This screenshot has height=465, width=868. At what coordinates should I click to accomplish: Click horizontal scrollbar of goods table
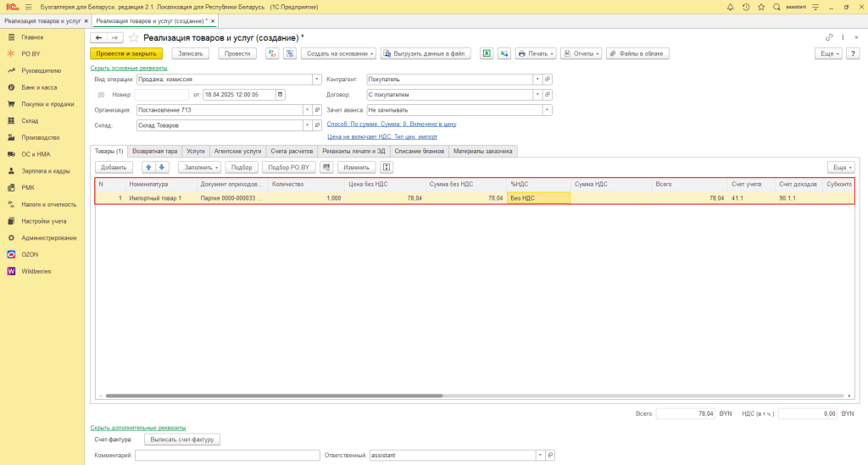pos(274,396)
